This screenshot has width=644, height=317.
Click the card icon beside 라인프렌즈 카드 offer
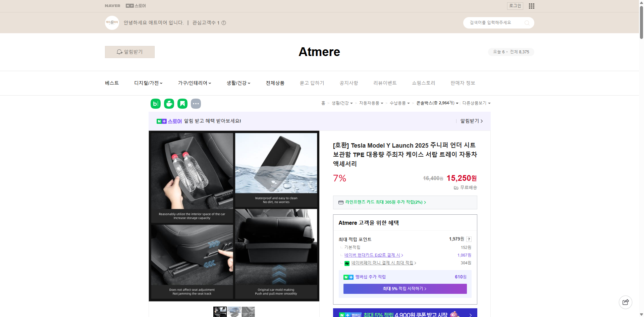click(x=340, y=202)
